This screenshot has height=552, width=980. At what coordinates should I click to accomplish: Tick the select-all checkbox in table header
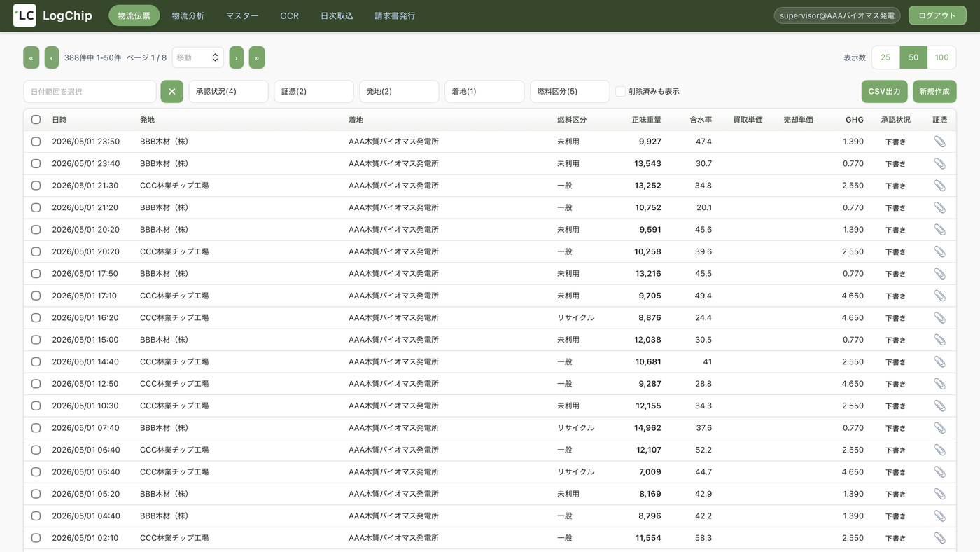point(36,120)
